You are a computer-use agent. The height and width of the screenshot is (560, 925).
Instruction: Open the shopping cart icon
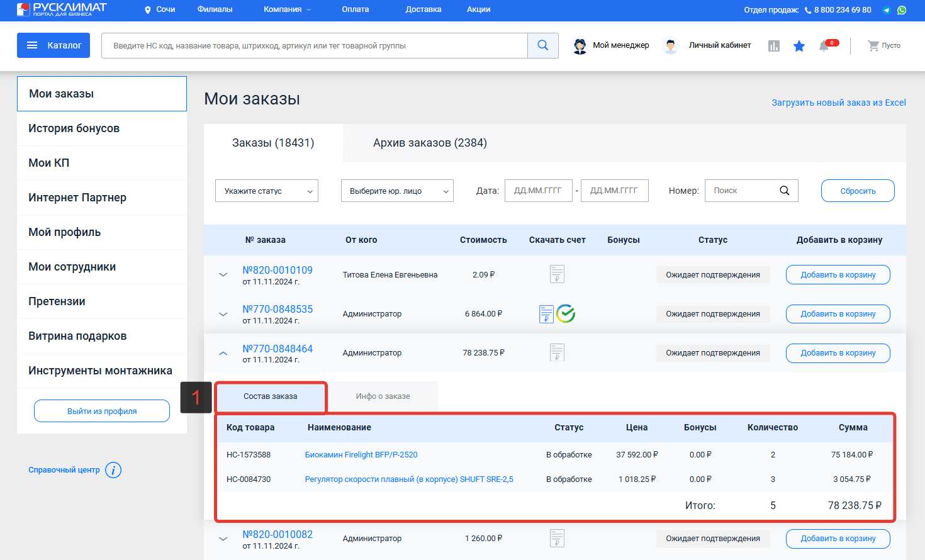click(873, 46)
